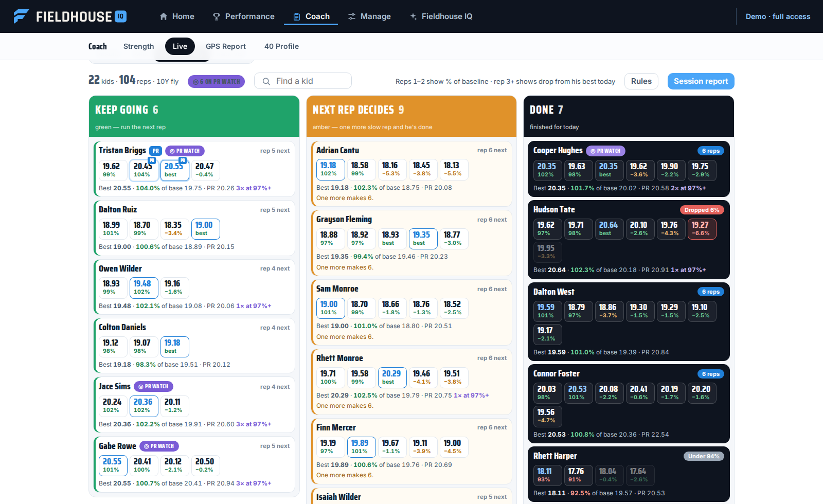The image size is (823, 504).
Task: Select the Live pill tab
Action: pos(180,46)
